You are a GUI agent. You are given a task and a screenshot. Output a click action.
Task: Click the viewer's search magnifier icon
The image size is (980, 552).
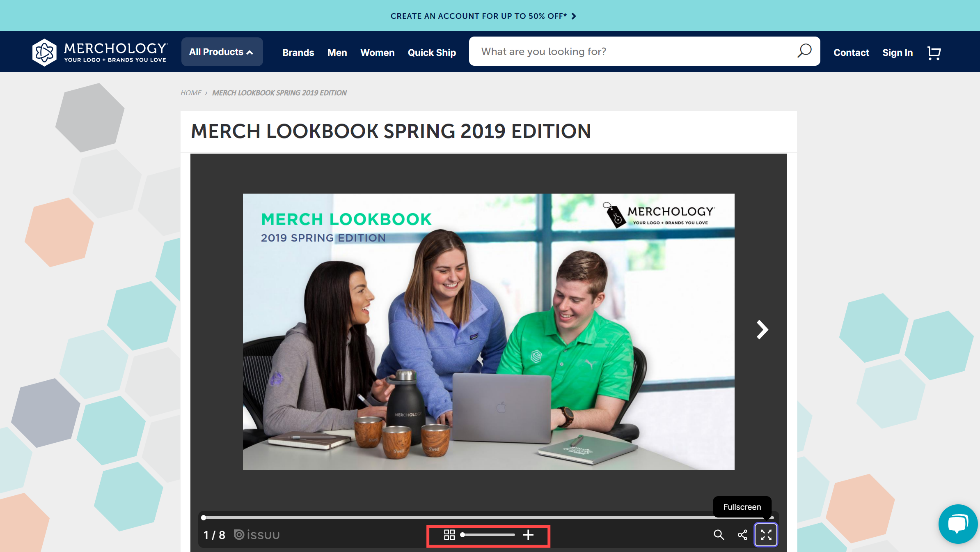(719, 535)
